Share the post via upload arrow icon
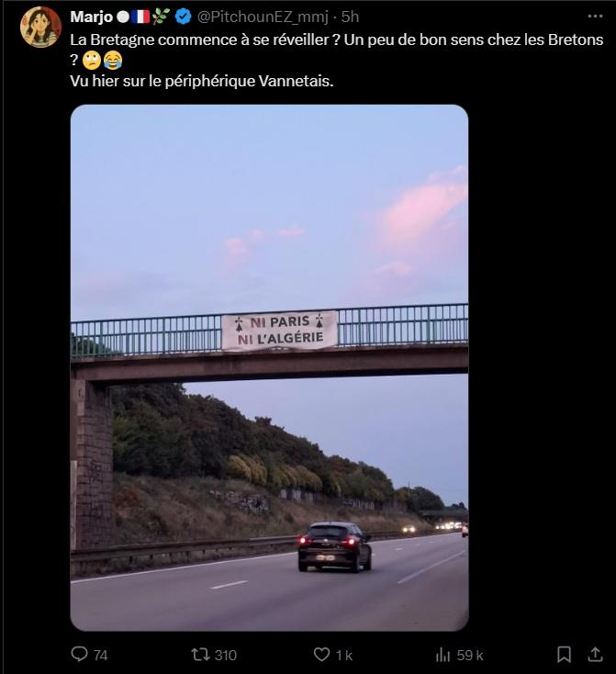This screenshot has width=616, height=674. point(595,655)
